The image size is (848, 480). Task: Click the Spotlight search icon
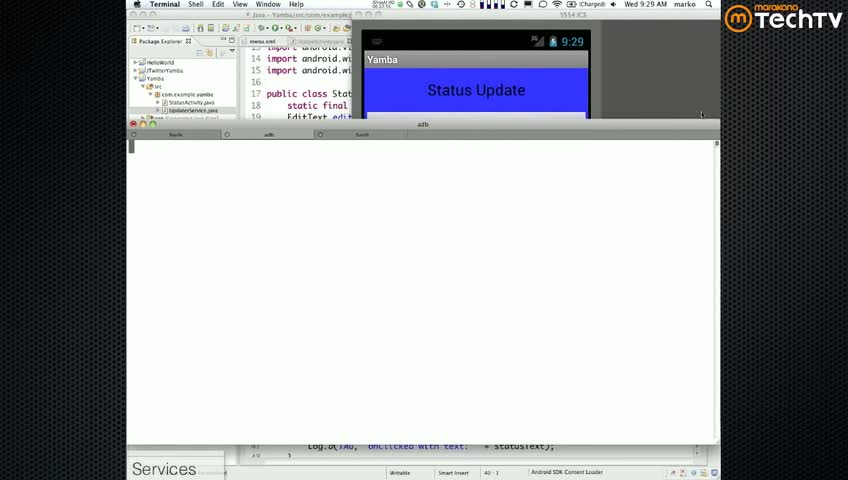708,4
